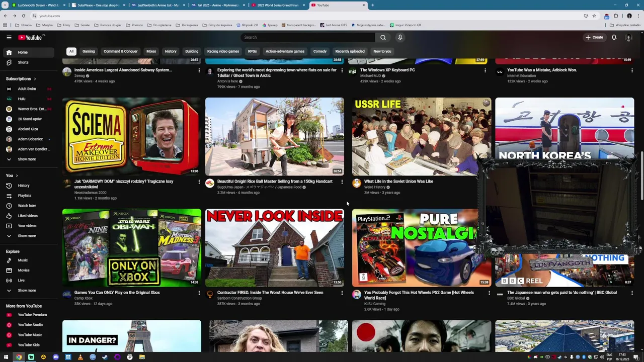Reload the page in Chrome
The height and width of the screenshot is (362, 644).
coord(23,16)
